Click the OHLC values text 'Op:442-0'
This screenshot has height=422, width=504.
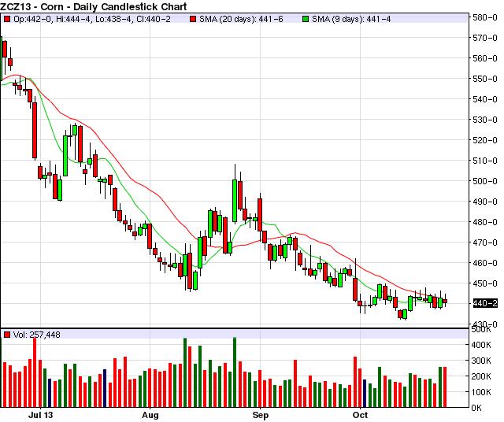pyautogui.click(x=33, y=19)
